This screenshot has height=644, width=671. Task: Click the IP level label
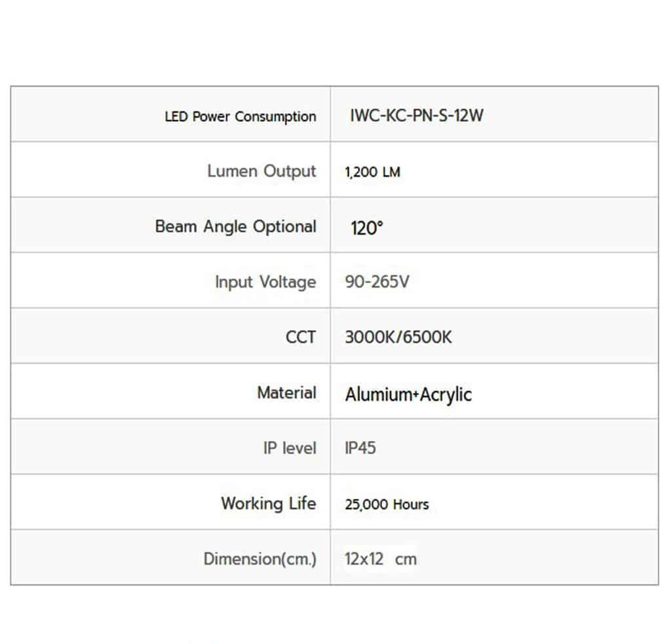[x=290, y=448]
